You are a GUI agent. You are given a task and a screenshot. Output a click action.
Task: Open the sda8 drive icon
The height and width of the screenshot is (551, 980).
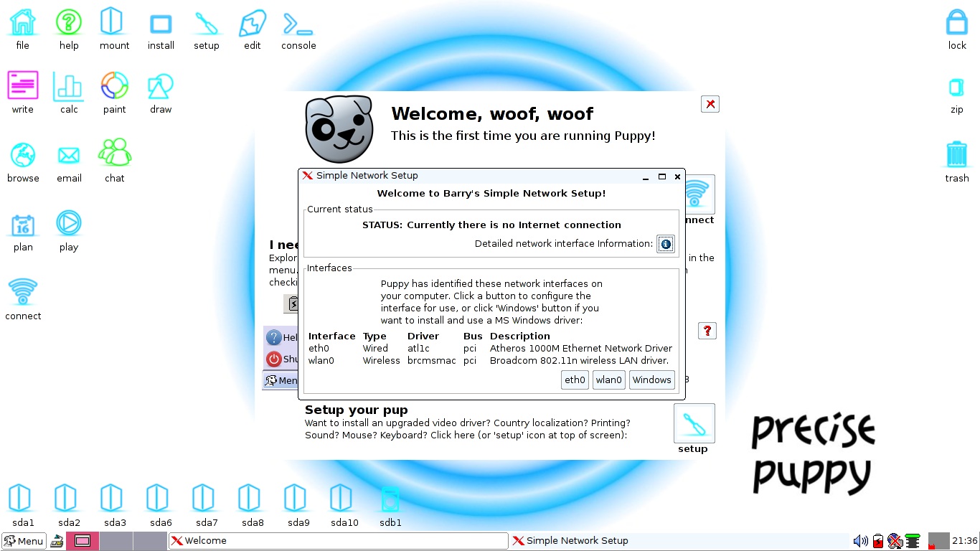tap(250, 497)
